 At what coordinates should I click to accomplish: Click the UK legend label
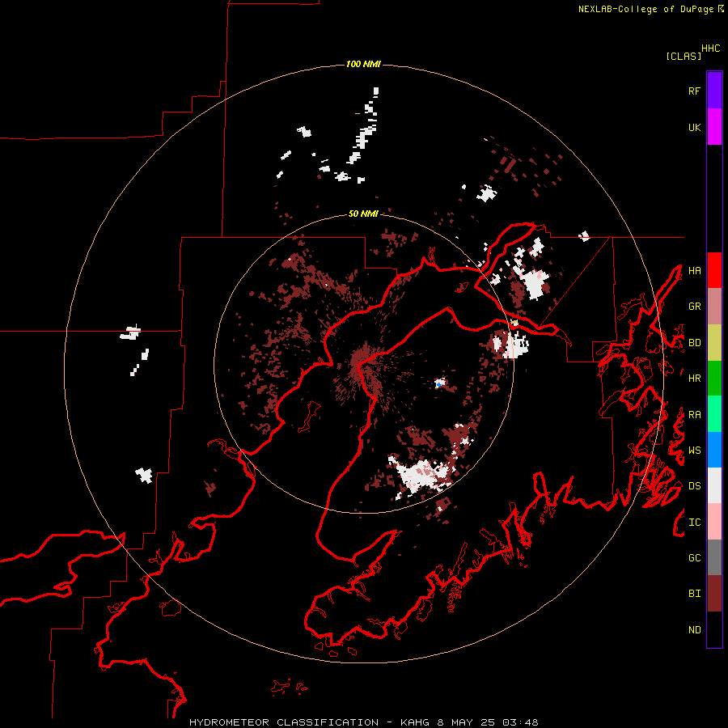[694, 127]
